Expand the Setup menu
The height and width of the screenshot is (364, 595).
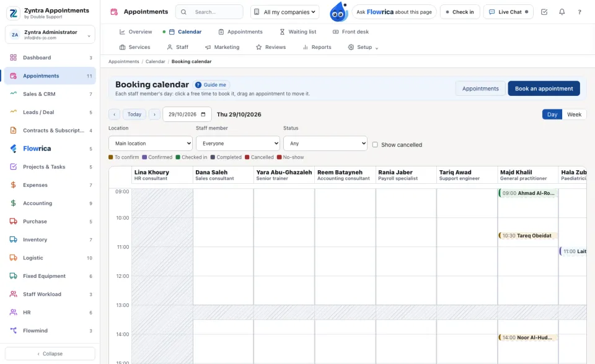(x=363, y=47)
